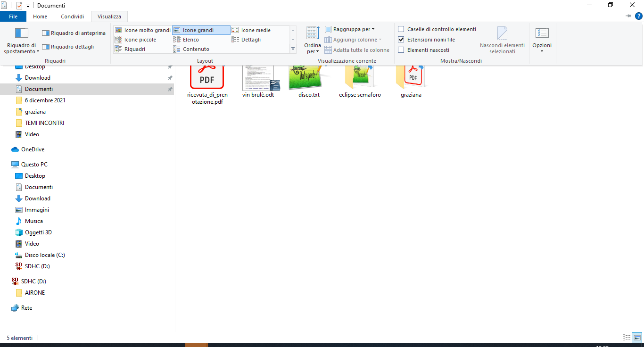Switch to details view status bar icon

(627, 338)
